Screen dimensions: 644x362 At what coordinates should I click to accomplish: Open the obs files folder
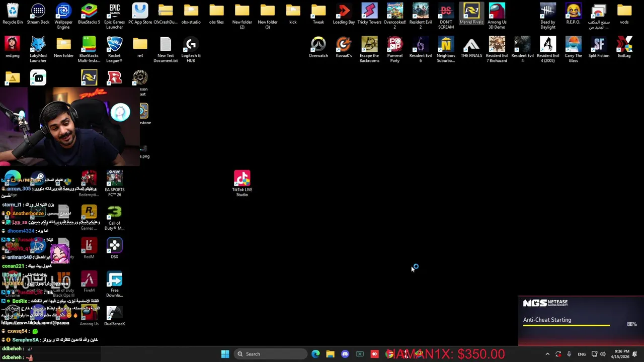coord(216,14)
